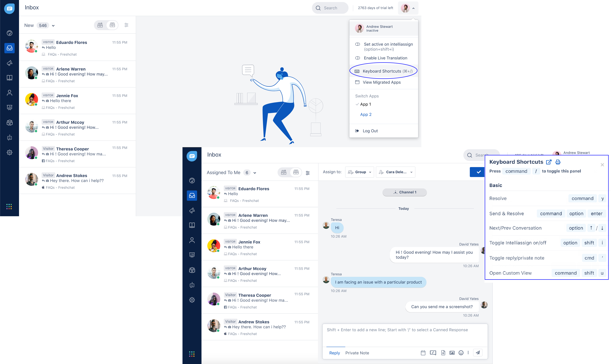Open the emoji picker in reply box
The width and height of the screenshot is (611, 364).
click(461, 353)
